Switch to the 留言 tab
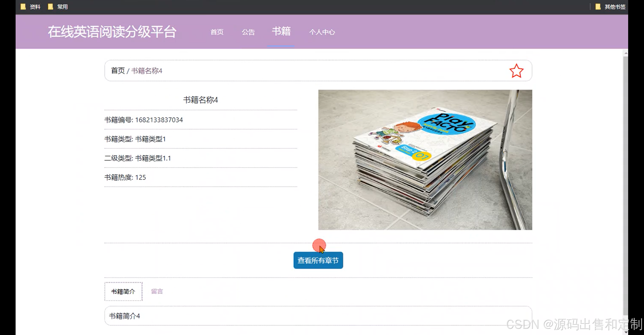The height and width of the screenshot is (335, 644). pyautogui.click(x=157, y=291)
